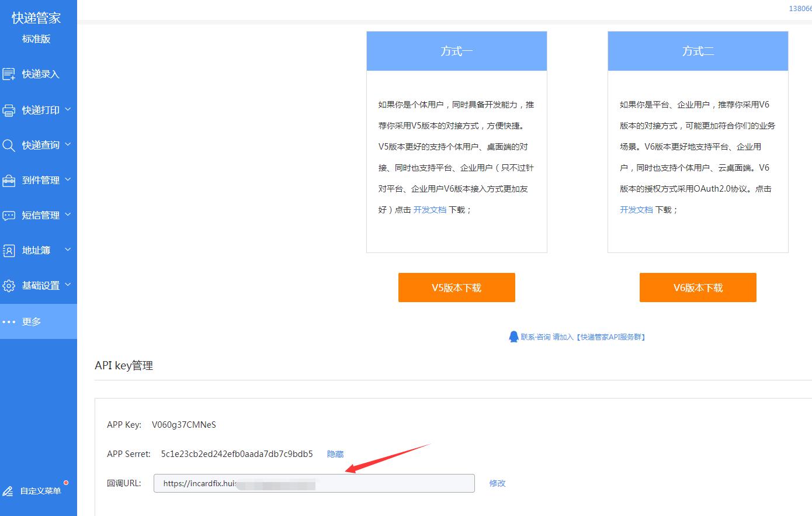The image size is (812, 516).
Task: Click the 地址簿 contacts icon
Action: click(x=9, y=251)
